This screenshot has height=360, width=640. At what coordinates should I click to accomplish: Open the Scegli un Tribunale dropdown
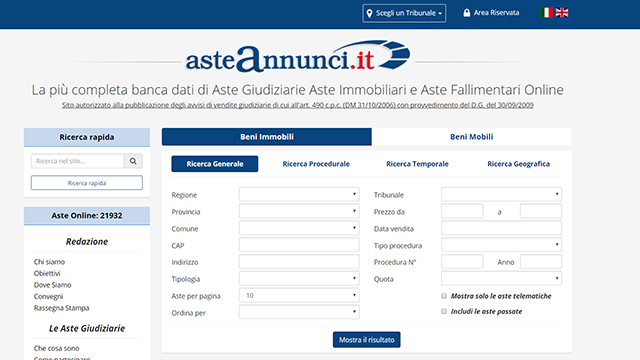[x=404, y=13]
